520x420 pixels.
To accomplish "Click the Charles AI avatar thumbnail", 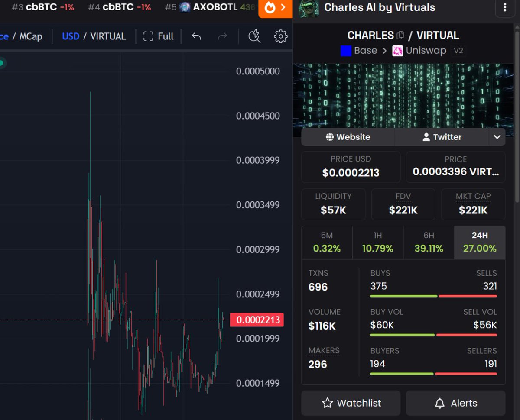I will 309,8.
